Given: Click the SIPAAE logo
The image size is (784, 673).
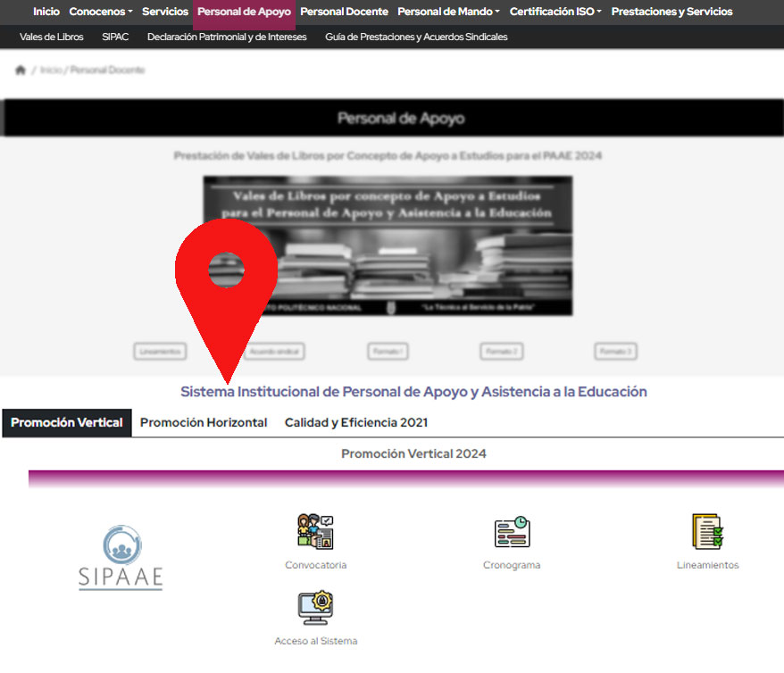Looking at the screenshot, I should point(121,558).
